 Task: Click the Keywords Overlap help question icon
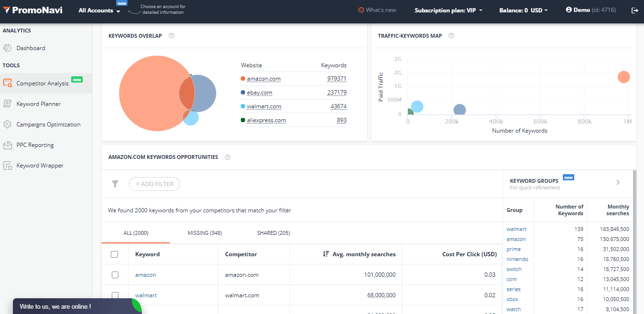pyautogui.click(x=172, y=36)
